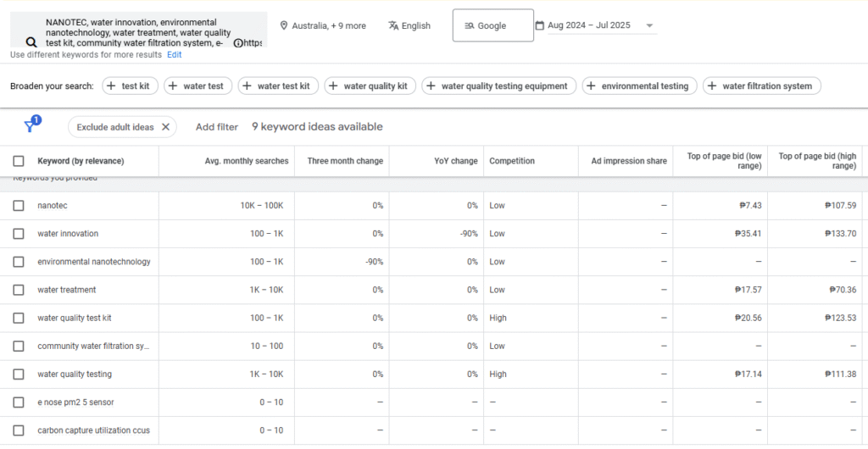The image size is (868, 449).
Task: Expand the date range dropdown arrow
Action: click(650, 25)
